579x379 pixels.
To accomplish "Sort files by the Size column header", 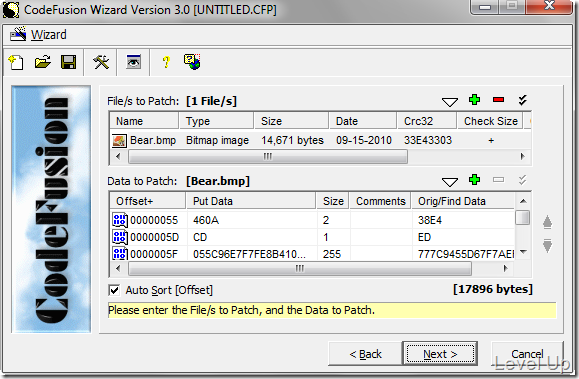I will click(x=291, y=121).
